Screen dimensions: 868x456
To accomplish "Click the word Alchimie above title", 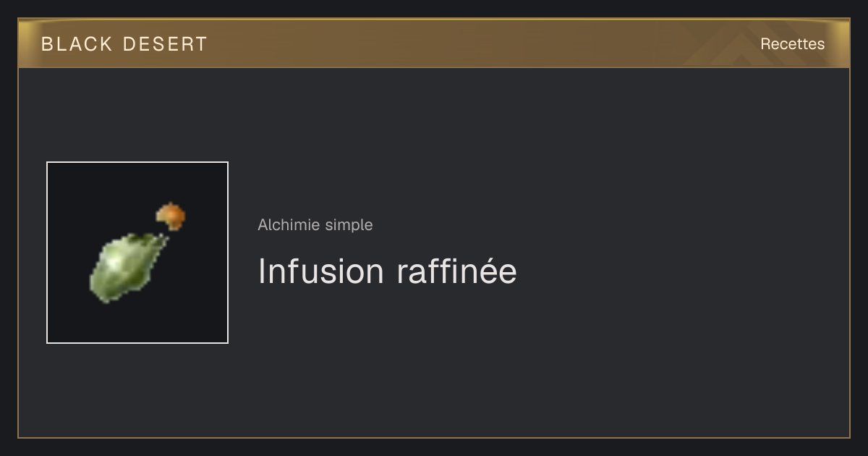I will [x=289, y=225].
